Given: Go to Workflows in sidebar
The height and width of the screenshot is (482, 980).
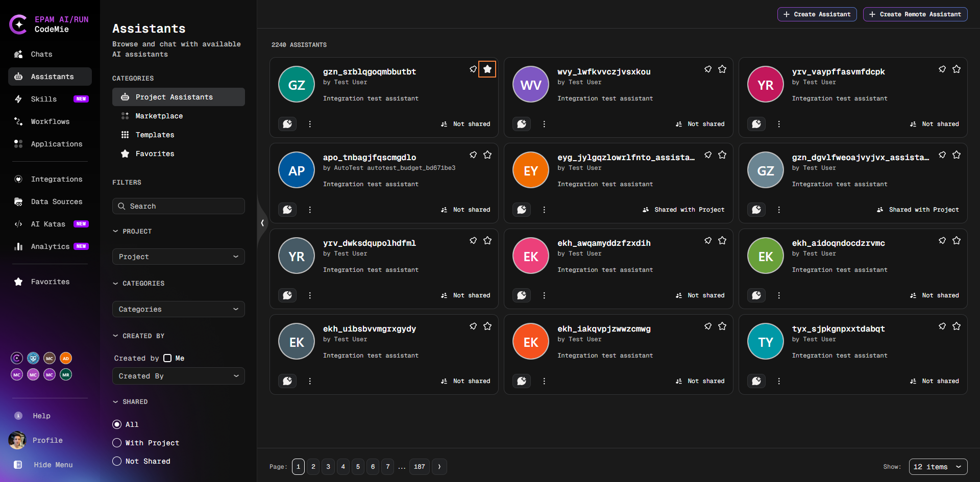Looking at the screenshot, I should (50, 121).
